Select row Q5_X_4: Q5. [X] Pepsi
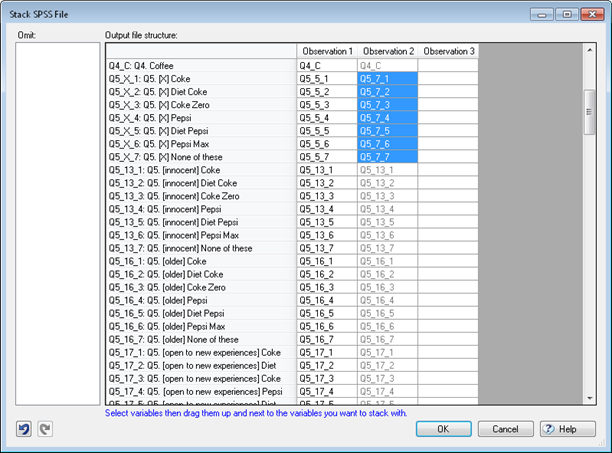Viewport: 612px width, 453px height. point(201,118)
